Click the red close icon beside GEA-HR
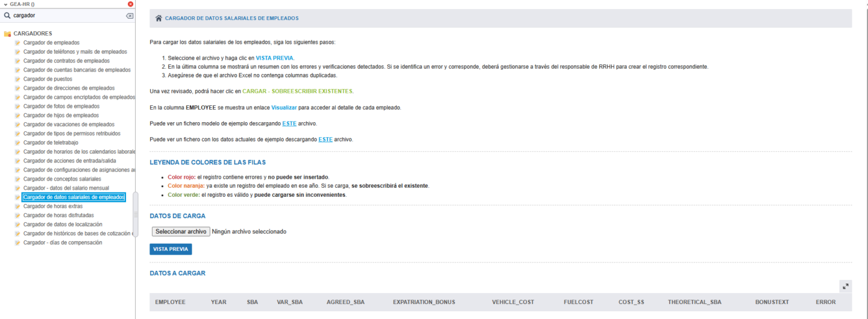 coord(131,4)
